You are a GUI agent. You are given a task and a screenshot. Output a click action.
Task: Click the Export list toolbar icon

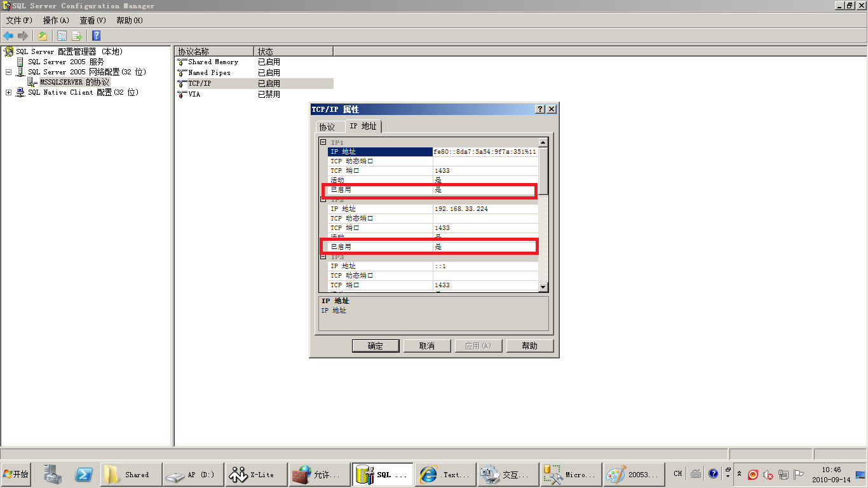(76, 36)
